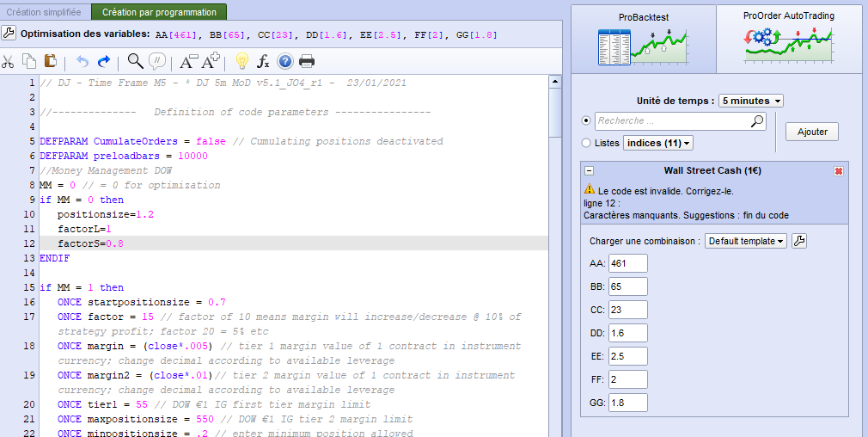Screen dimensions: 868x437
Task: Increase editor font size
Action: (211, 61)
